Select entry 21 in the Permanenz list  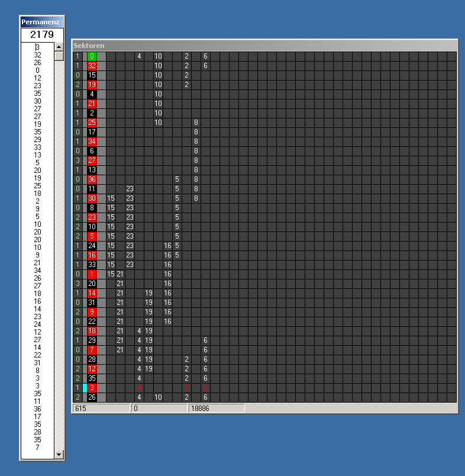tap(37, 263)
